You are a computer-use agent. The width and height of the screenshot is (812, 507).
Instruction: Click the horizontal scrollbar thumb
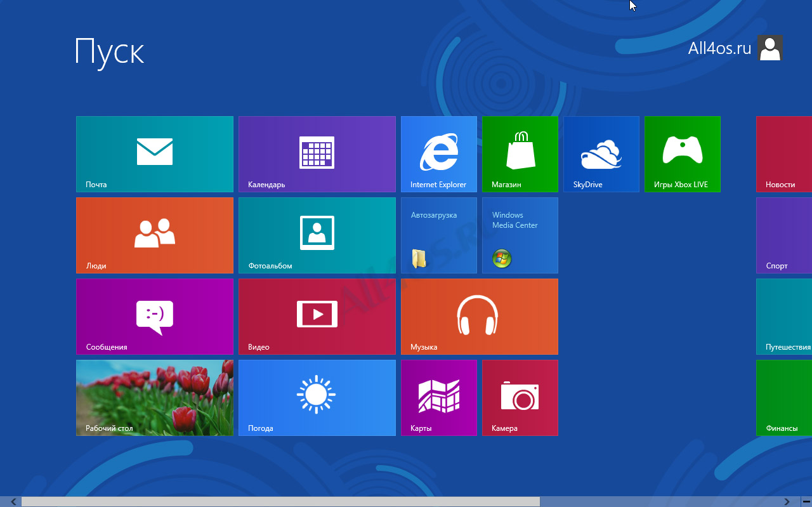(x=280, y=502)
